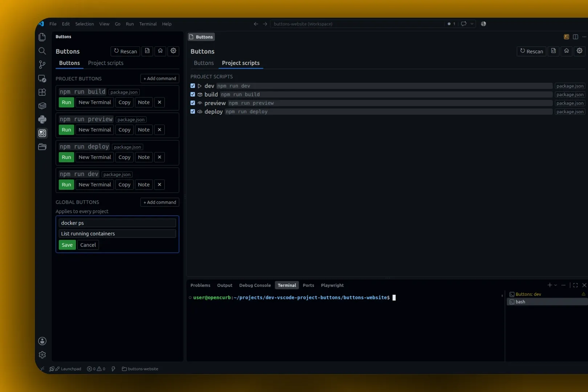Open the Help menu

point(167,24)
